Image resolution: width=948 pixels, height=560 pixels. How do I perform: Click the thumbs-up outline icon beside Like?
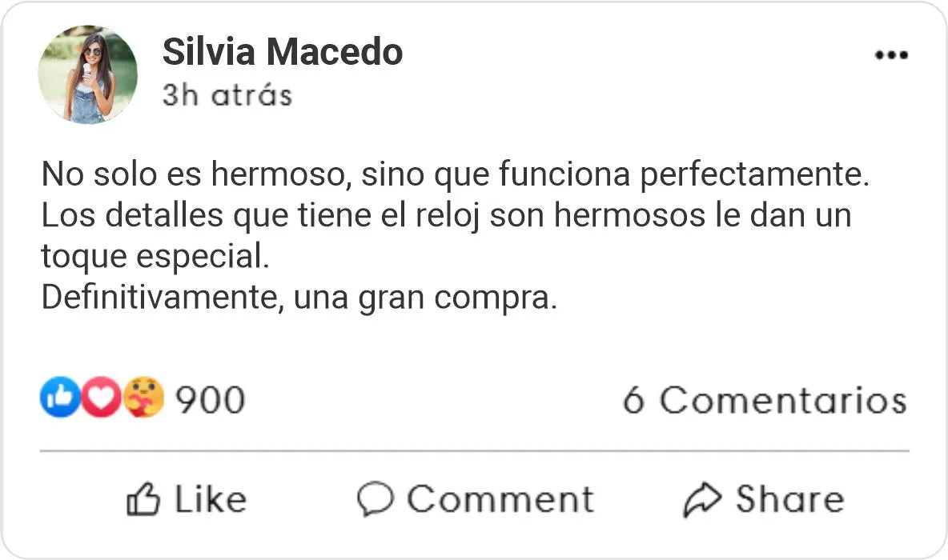(x=143, y=499)
